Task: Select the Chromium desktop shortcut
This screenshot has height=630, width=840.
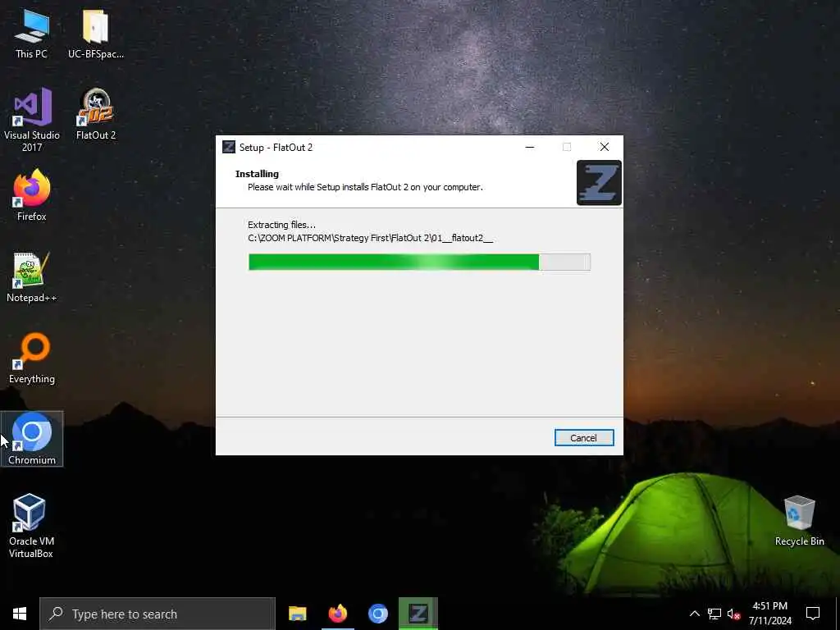Action: coord(32,439)
